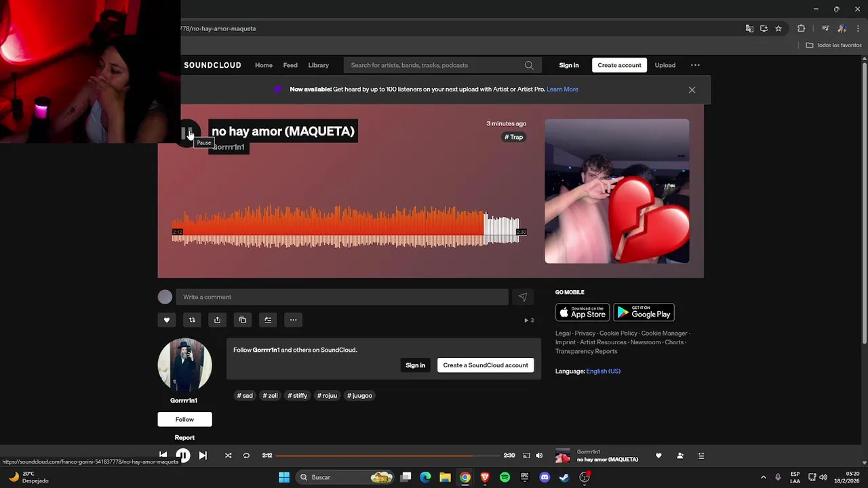This screenshot has width=868, height=488.
Task: Skip to next track in bottom player
Action: click(203, 455)
